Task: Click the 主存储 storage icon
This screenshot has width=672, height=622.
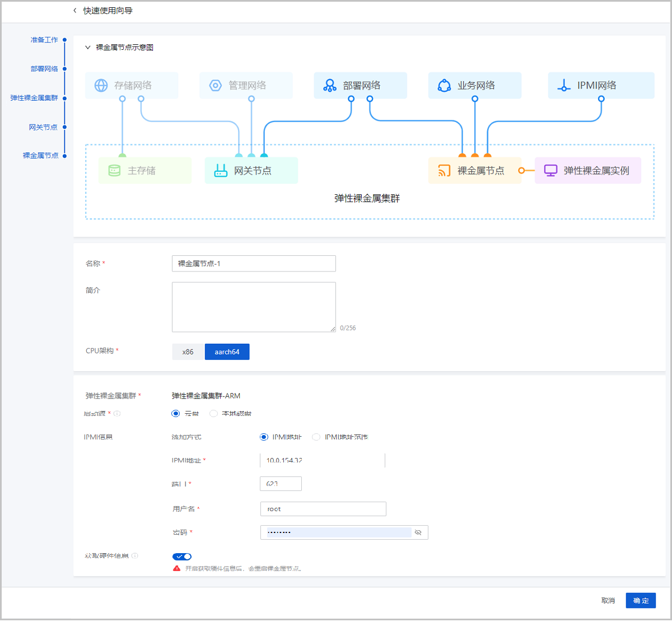Action: 113,170
